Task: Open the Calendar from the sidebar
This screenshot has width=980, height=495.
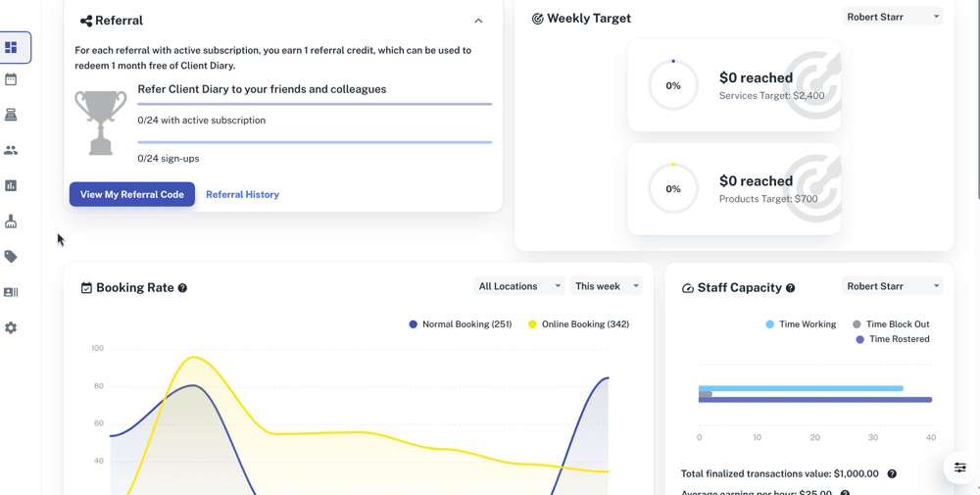Action: 11,79
